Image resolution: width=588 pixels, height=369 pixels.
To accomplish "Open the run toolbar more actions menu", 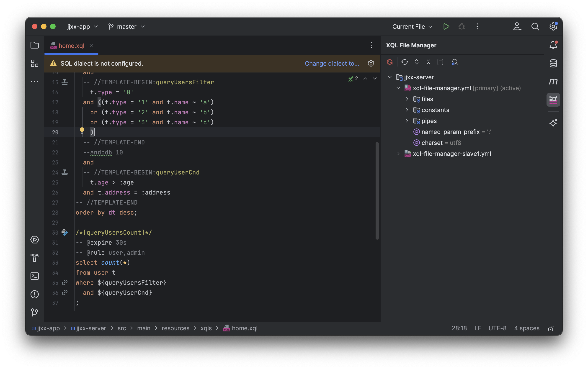I will coord(477,26).
